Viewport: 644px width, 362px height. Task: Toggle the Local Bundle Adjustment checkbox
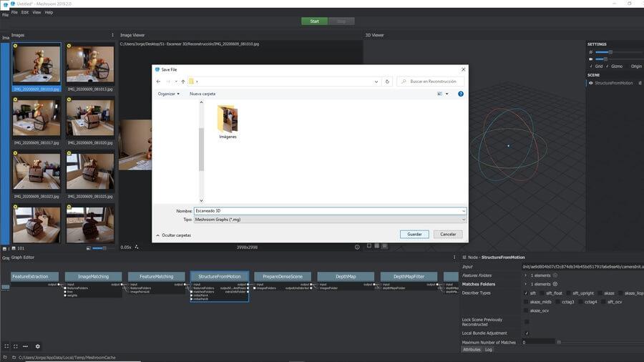527,333
